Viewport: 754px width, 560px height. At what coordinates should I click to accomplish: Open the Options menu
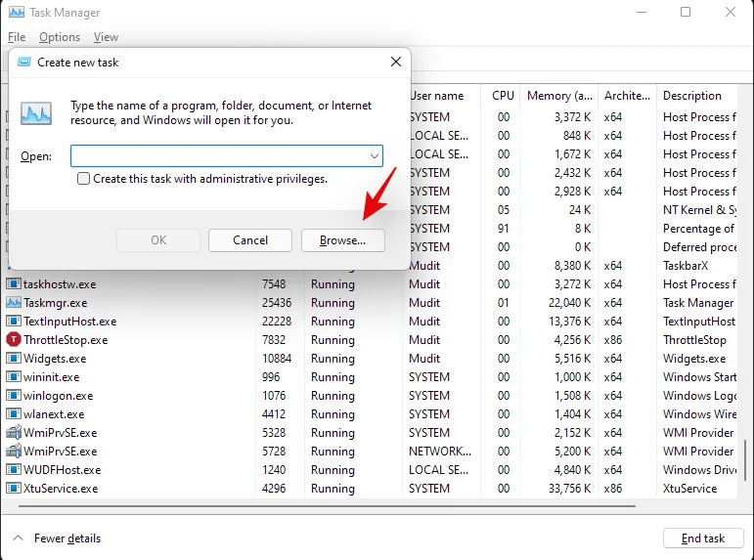click(x=60, y=37)
